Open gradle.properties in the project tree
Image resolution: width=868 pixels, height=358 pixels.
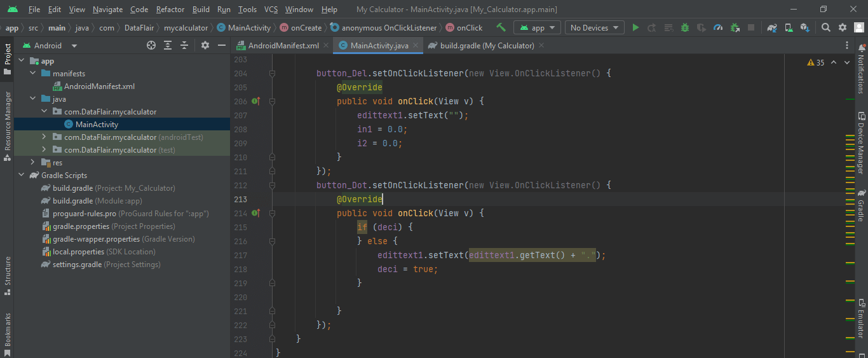81,226
